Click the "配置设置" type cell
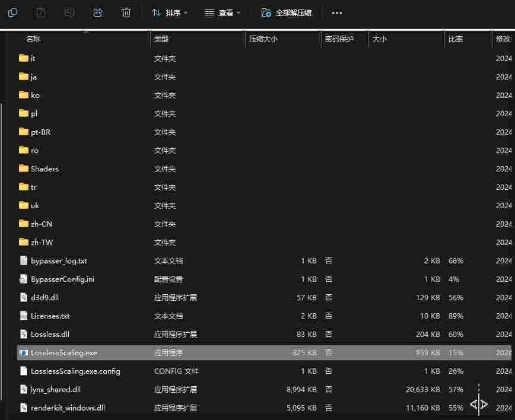This screenshot has width=515, height=420. (x=169, y=279)
